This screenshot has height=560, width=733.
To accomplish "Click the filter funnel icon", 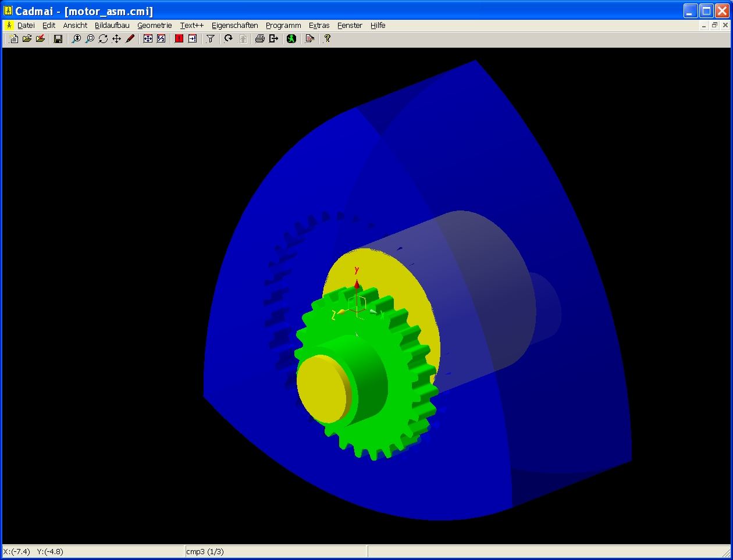I will click(211, 39).
